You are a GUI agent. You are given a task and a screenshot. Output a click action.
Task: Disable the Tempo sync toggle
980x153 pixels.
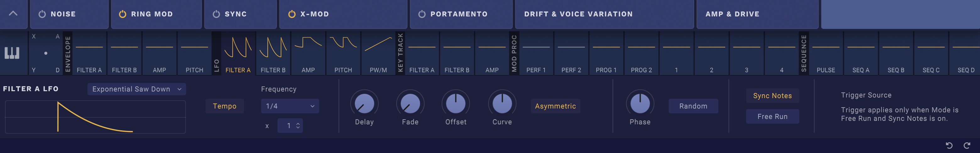click(224, 106)
